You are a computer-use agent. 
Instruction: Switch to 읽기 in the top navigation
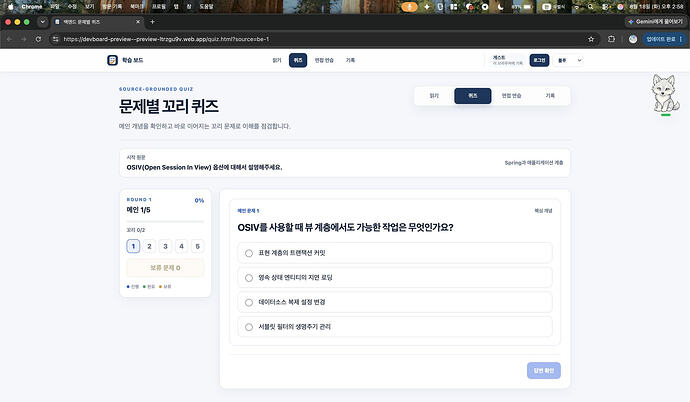[276, 60]
